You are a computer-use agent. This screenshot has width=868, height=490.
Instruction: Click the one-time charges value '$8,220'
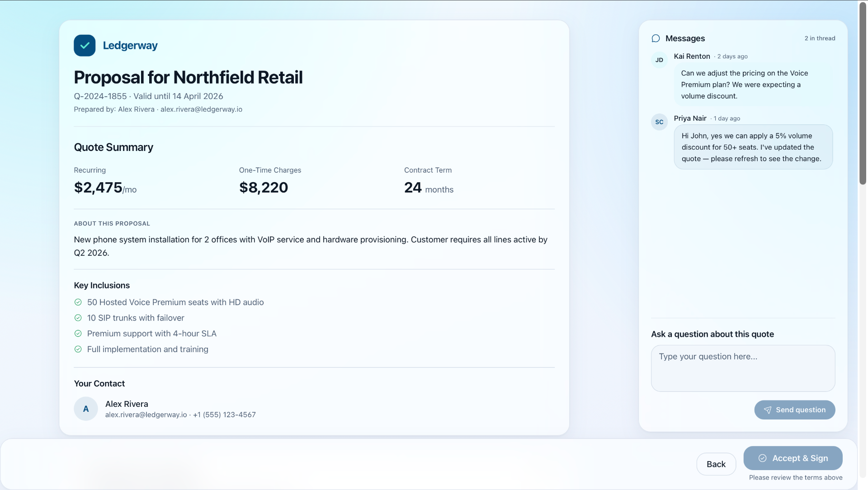(x=263, y=187)
